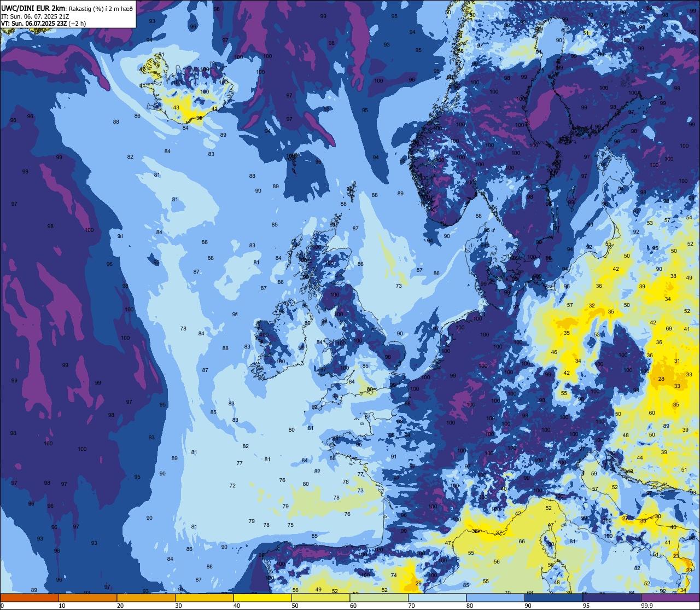The image size is (700, 610).
Task: Click the humidity value '37' on the map
Action: coord(499,532)
